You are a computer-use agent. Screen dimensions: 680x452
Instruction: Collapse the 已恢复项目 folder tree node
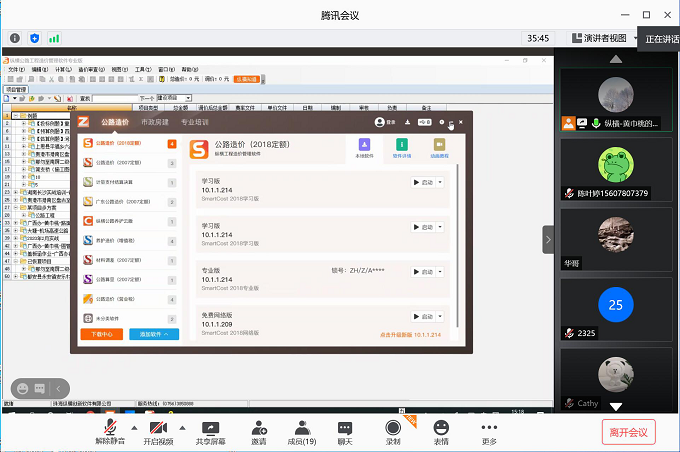pos(16,261)
